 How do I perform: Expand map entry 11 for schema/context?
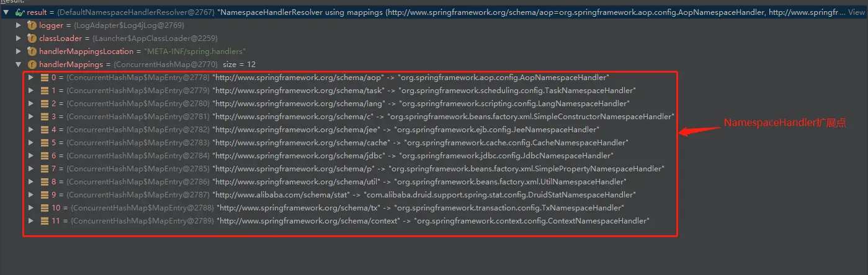[31, 221]
